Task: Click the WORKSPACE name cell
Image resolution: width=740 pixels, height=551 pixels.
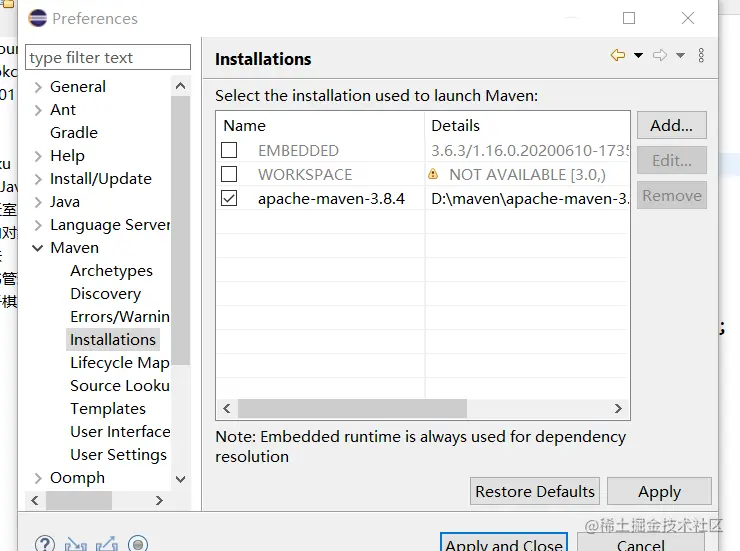Action: point(305,175)
